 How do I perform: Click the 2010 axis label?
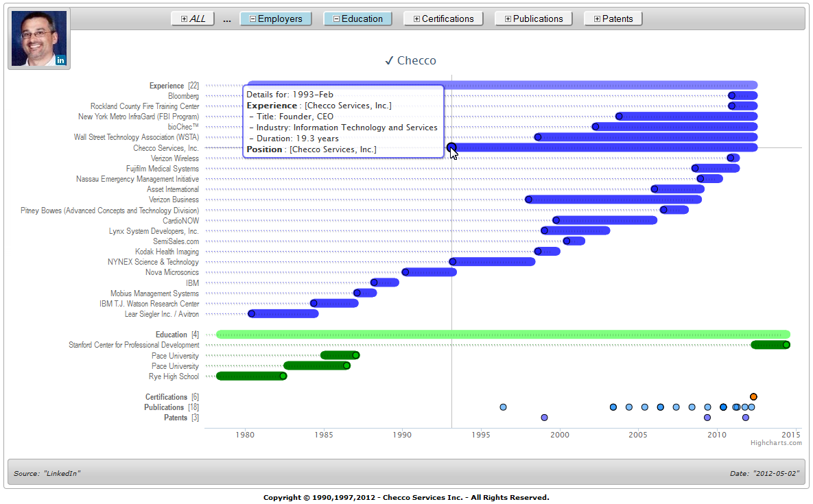[717, 435]
